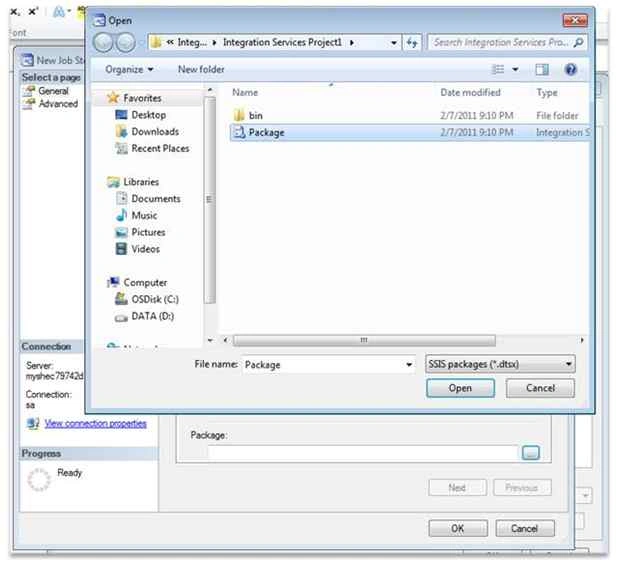Click View connection properties link

tap(95, 424)
